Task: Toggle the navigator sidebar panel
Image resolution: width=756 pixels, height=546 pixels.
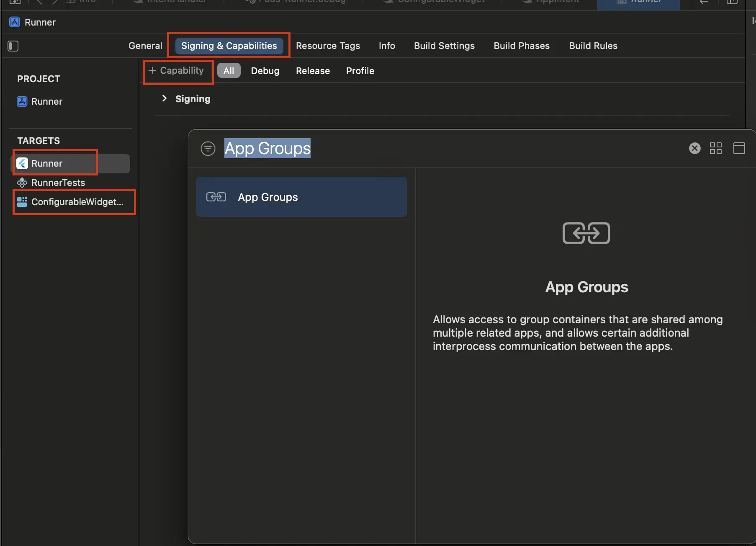Action: [13, 46]
